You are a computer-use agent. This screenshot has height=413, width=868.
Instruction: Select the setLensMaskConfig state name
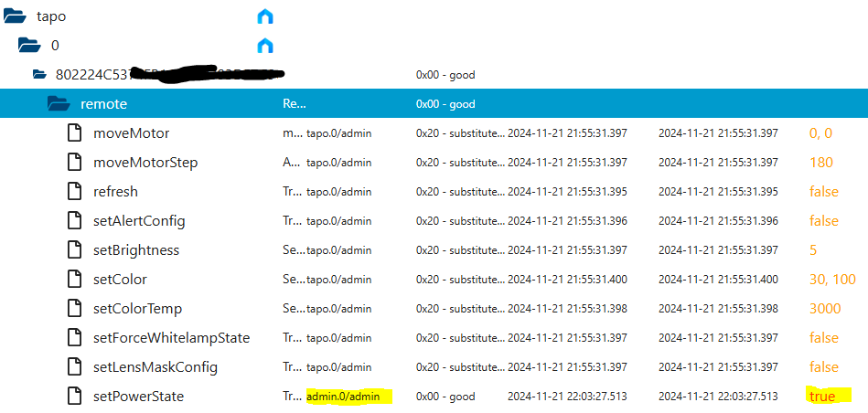pyautogui.click(x=155, y=367)
